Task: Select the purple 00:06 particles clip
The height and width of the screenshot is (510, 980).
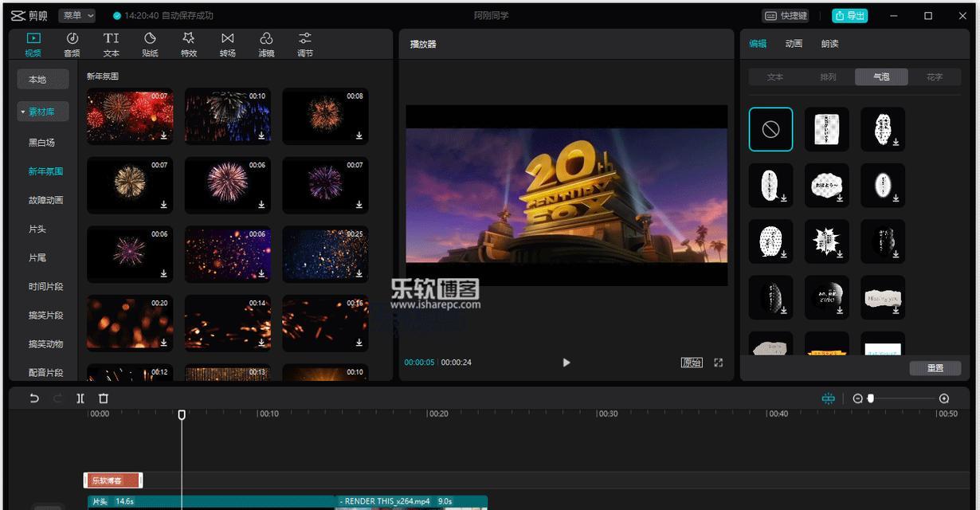Action: click(x=227, y=254)
